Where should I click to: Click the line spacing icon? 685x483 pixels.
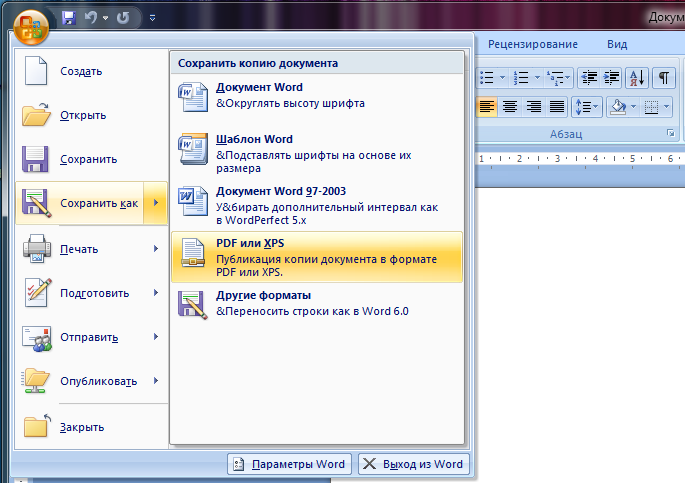pyautogui.click(x=586, y=107)
